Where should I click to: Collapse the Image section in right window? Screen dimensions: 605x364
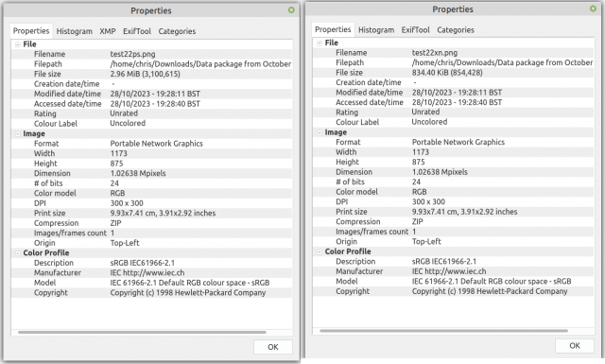coord(320,132)
